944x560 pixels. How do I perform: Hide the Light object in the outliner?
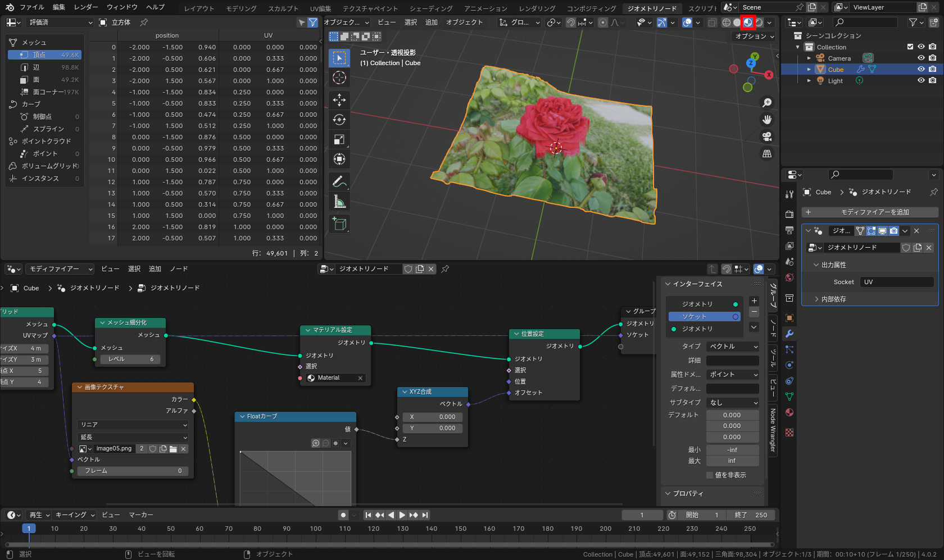(x=920, y=80)
